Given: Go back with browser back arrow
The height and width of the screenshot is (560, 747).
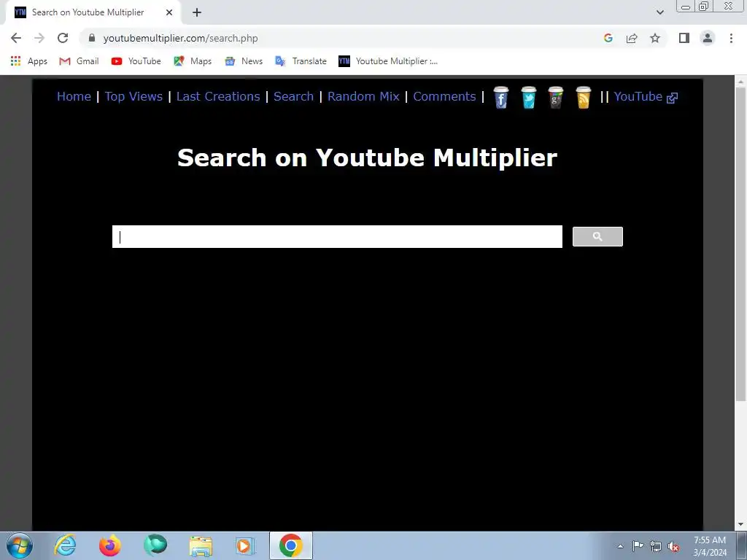Looking at the screenshot, I should [16, 38].
